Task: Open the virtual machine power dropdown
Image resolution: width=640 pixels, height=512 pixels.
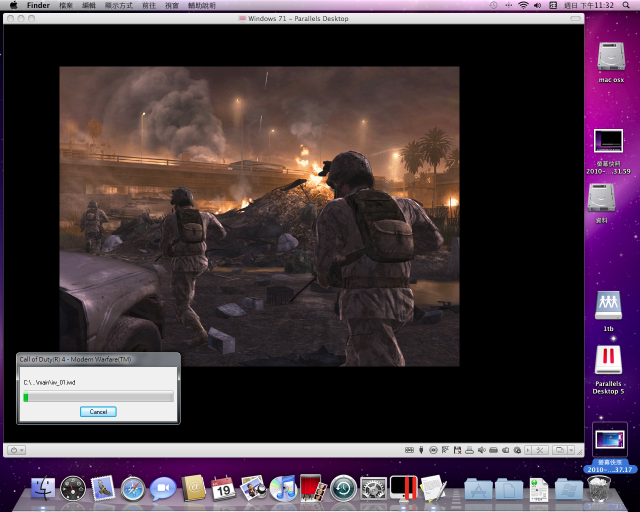Action: pyautogui.click(x=17, y=450)
